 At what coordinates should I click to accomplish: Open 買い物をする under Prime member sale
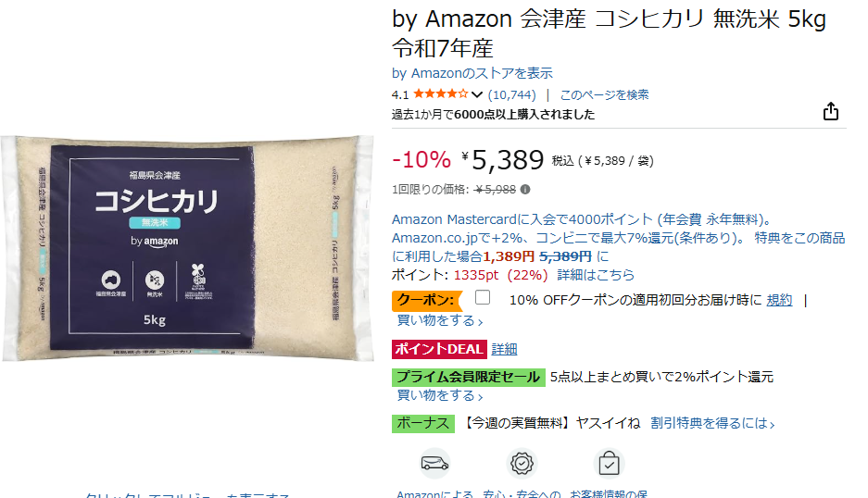point(440,395)
